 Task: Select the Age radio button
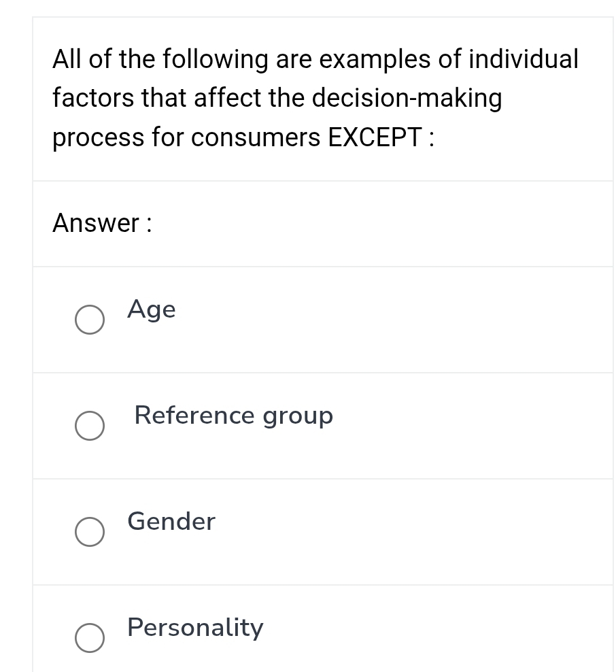[x=89, y=320]
